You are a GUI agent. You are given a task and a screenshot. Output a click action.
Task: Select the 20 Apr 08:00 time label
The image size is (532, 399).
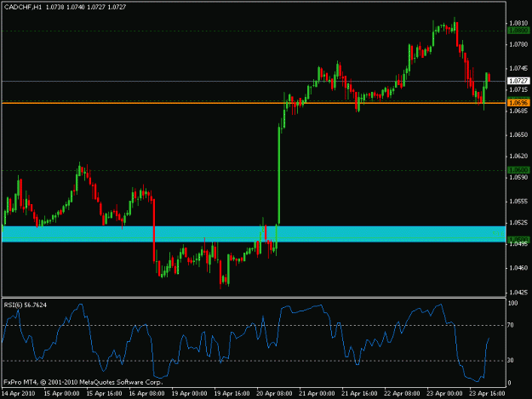click(x=274, y=393)
